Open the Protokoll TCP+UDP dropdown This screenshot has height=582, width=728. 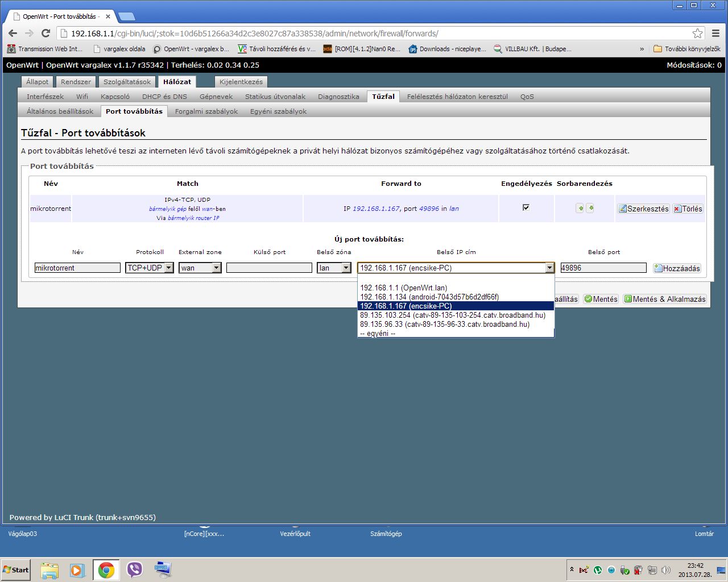[x=150, y=268]
